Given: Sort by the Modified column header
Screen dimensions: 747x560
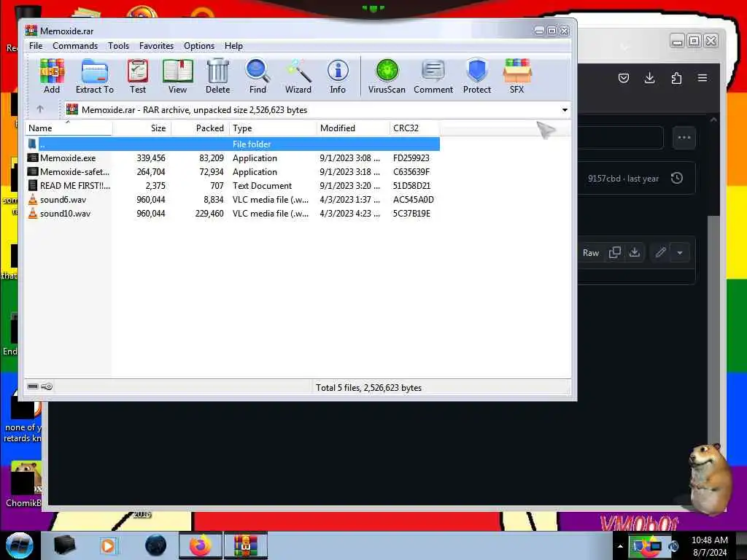Looking at the screenshot, I should (x=352, y=128).
